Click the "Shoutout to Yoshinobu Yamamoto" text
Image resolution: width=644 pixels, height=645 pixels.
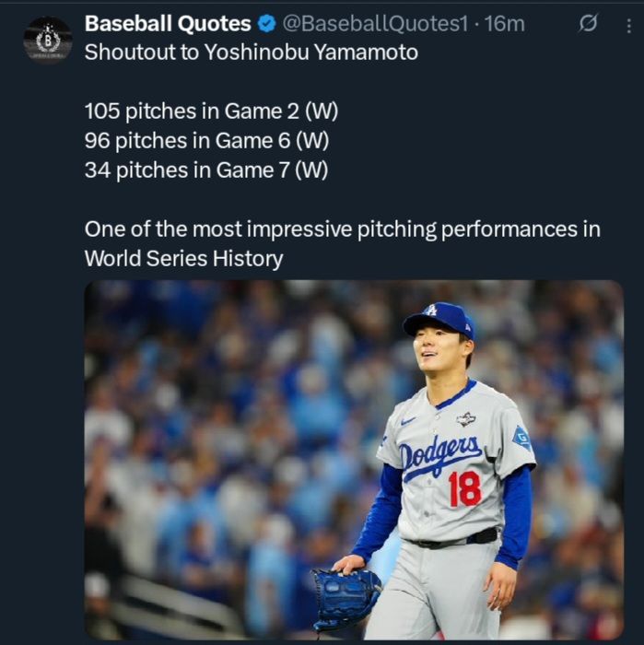[251, 53]
